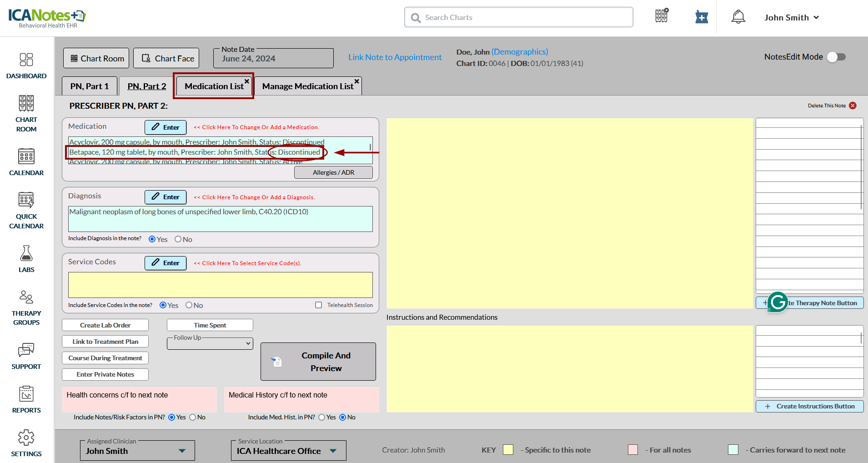Check the Telehealth Session checkbox
The image size is (868, 463).
[x=318, y=305]
